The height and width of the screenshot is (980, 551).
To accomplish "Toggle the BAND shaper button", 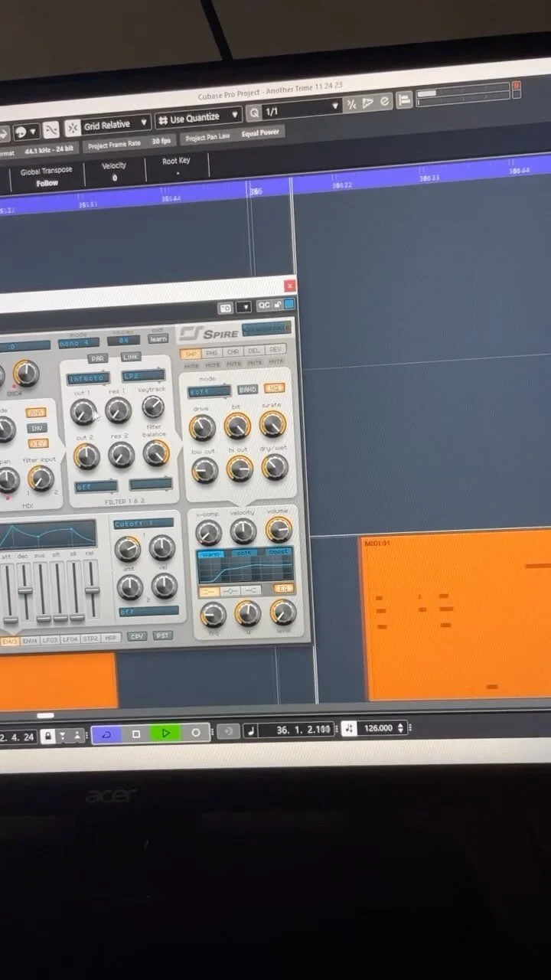I will [x=247, y=389].
